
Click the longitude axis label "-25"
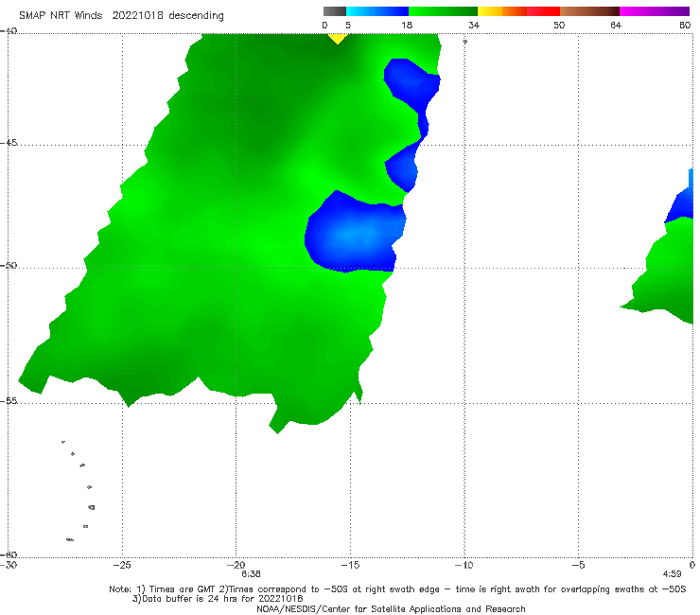pyautogui.click(x=122, y=565)
